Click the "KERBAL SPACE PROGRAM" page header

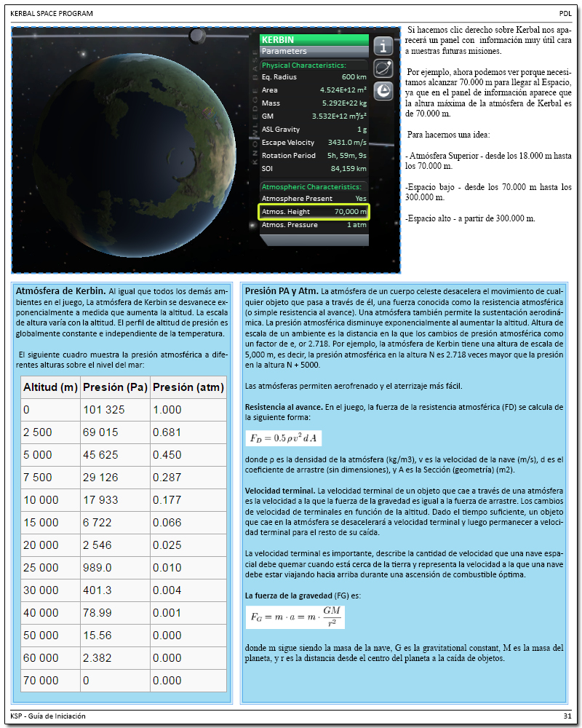52,13
